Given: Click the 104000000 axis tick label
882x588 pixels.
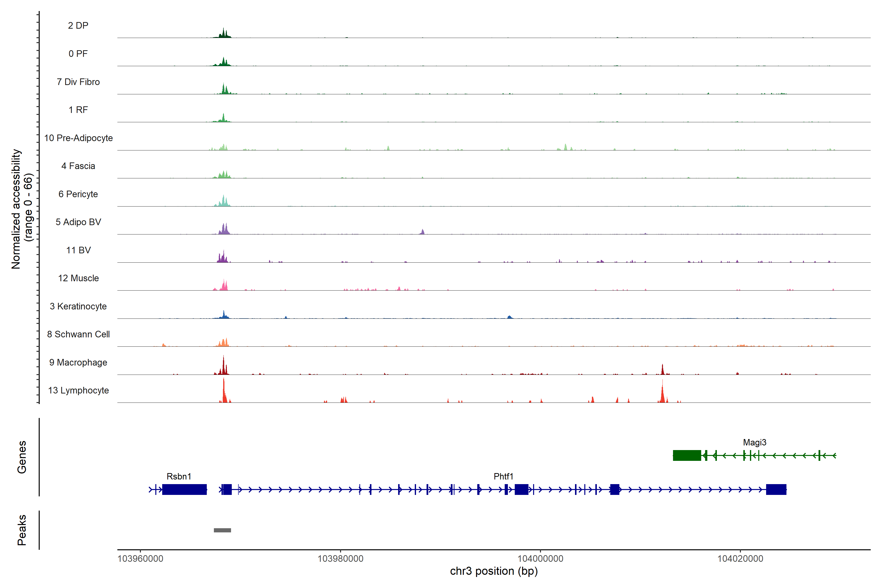Looking at the screenshot, I should pos(540,558).
